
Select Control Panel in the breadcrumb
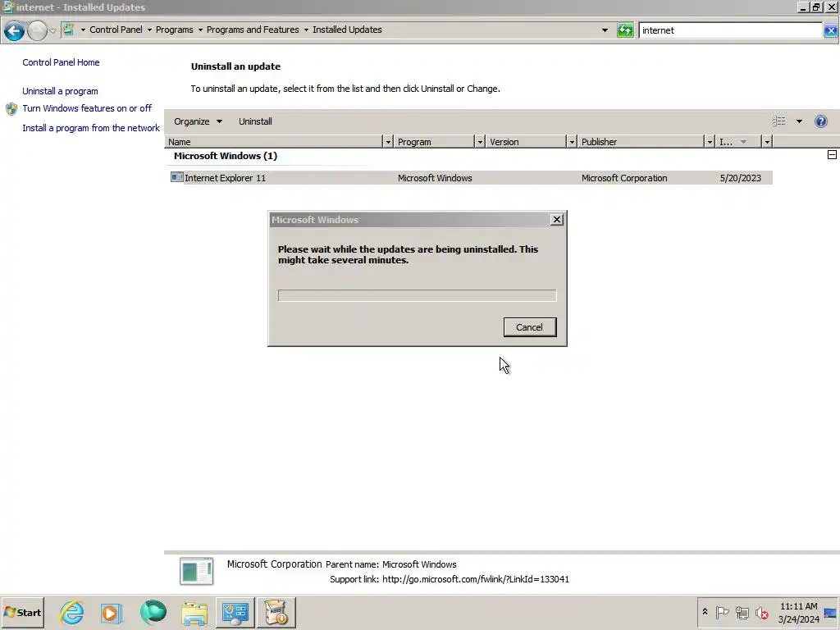click(116, 30)
